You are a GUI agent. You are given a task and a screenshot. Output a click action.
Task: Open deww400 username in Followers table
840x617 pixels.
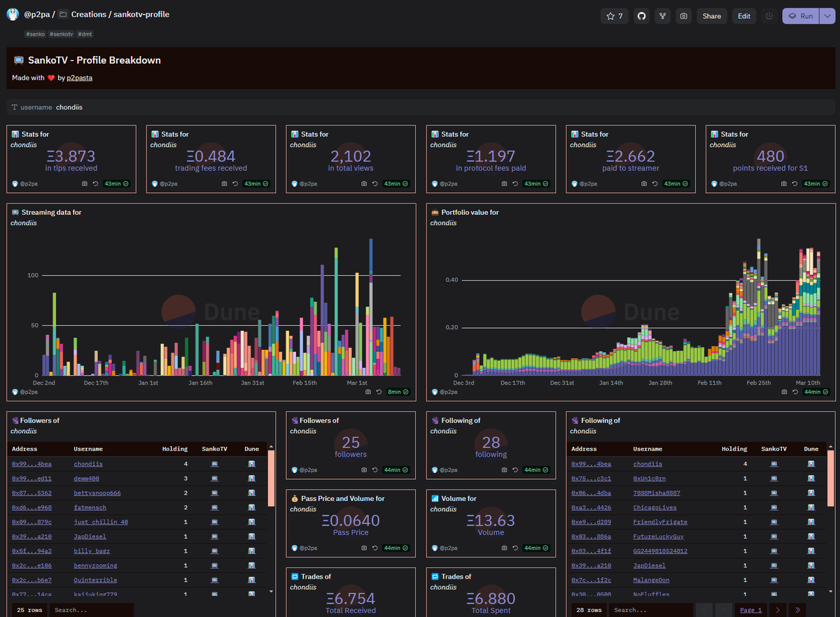(87, 478)
